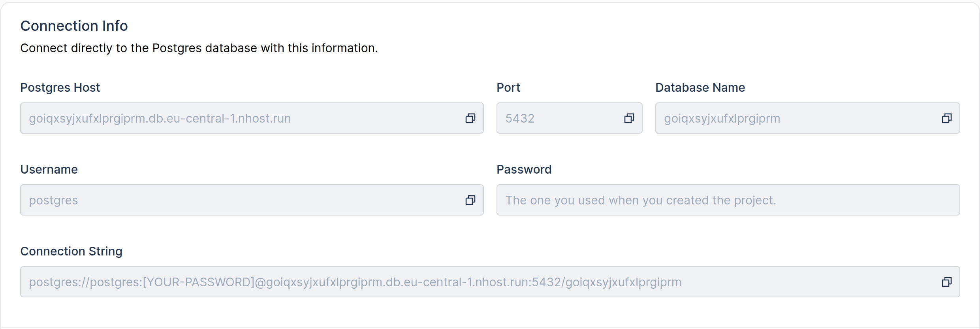This screenshot has height=329, width=980.
Task: Copy the full Connection String
Action: click(946, 282)
